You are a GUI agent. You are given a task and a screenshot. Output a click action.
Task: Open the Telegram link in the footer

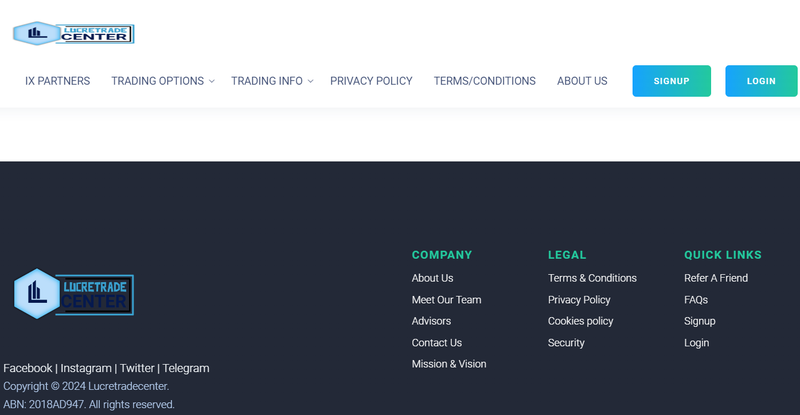pos(186,368)
